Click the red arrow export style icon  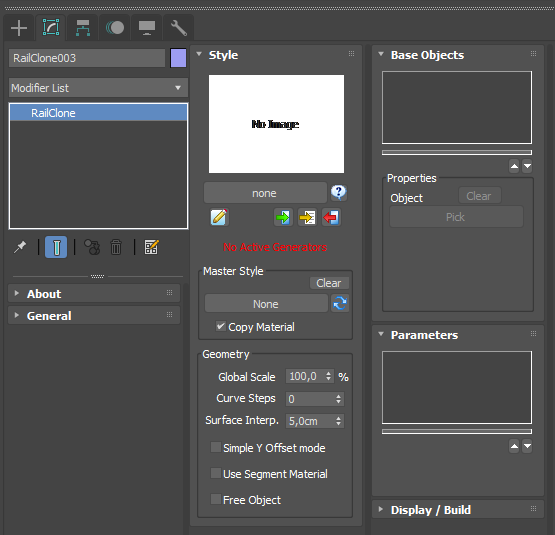click(331, 217)
